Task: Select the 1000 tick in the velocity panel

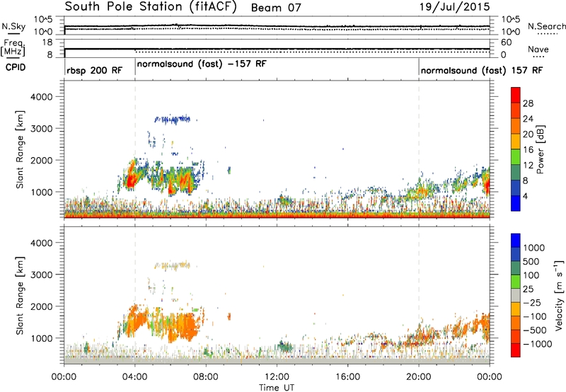Action: (x=41, y=338)
